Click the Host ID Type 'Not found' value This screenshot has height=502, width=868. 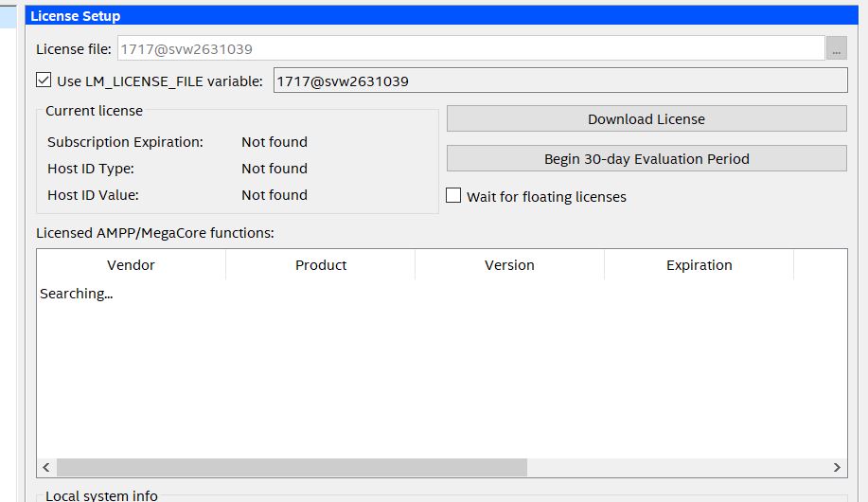[275, 169]
